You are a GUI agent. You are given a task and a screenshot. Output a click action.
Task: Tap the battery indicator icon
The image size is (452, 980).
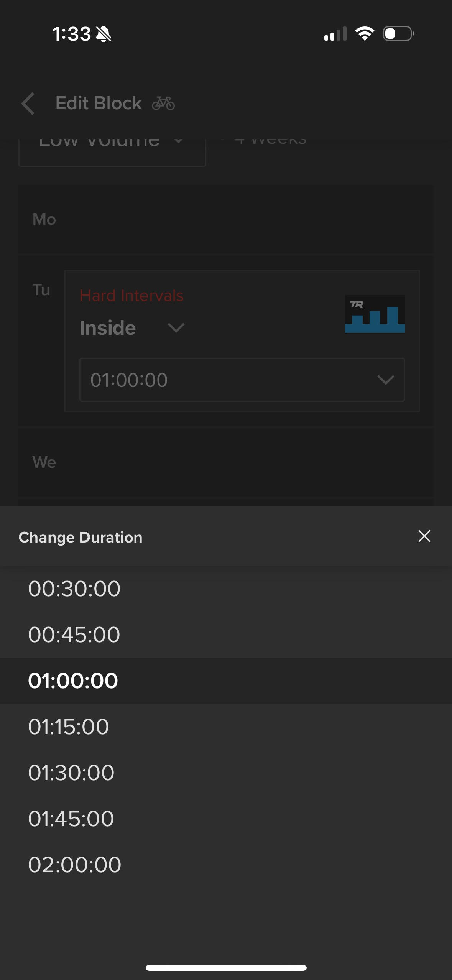(399, 34)
